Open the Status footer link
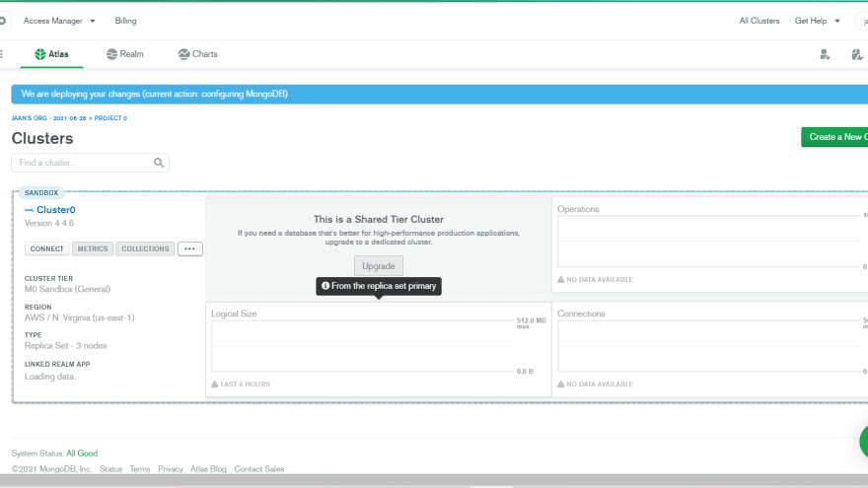Screen dimensions: 868x488 click(110, 469)
